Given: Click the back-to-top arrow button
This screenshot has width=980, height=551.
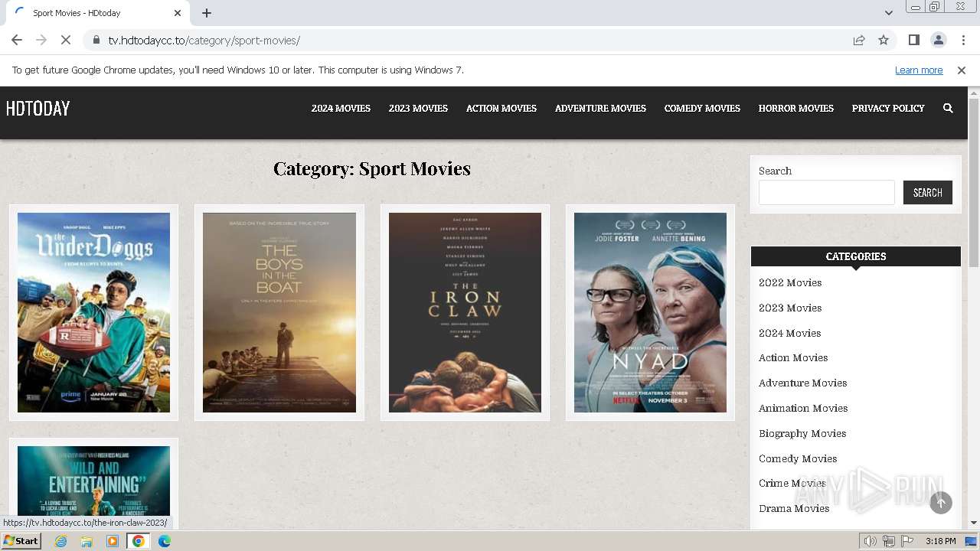Looking at the screenshot, I should [941, 503].
